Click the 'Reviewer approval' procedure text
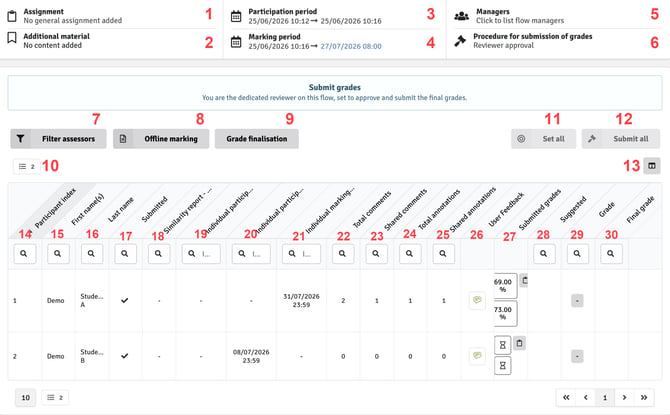Viewport: 670px width, 415px height. click(x=503, y=45)
